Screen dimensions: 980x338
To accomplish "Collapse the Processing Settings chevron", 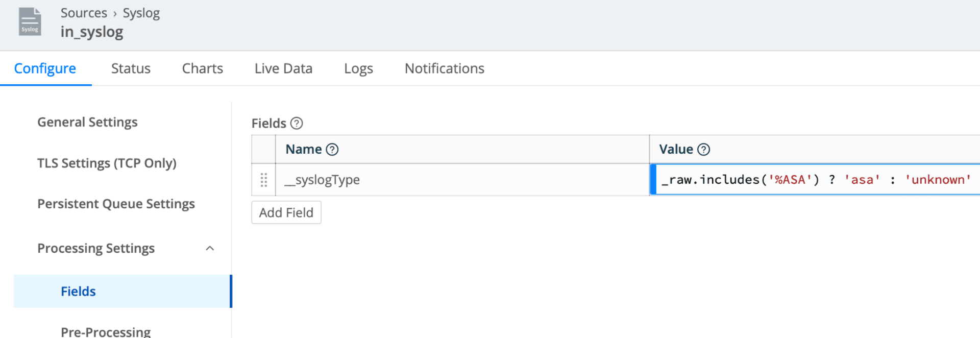I will click(x=210, y=249).
